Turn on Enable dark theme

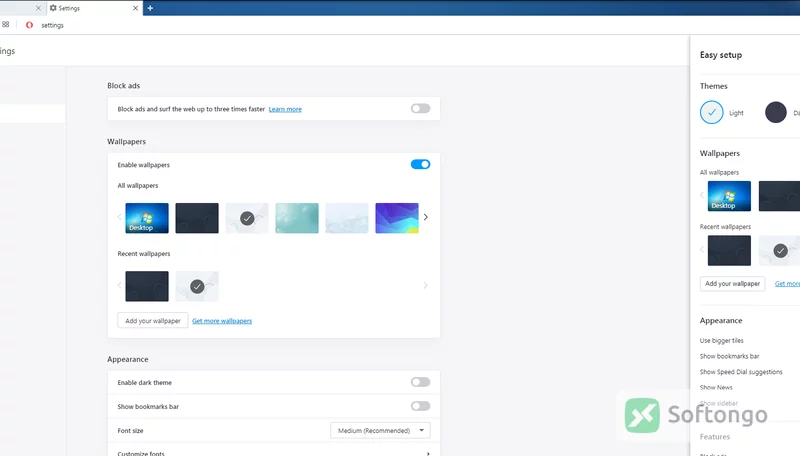pos(420,382)
